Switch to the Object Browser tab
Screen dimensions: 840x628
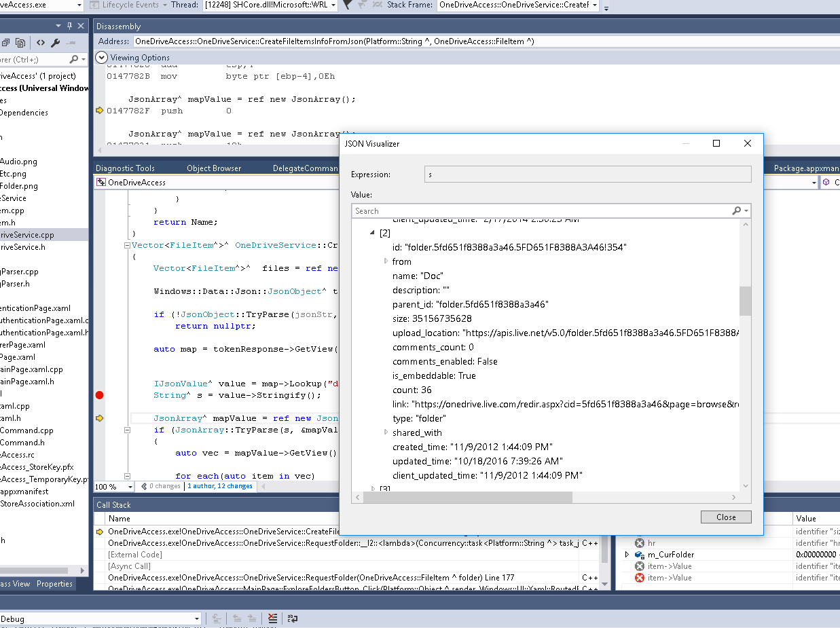point(214,168)
